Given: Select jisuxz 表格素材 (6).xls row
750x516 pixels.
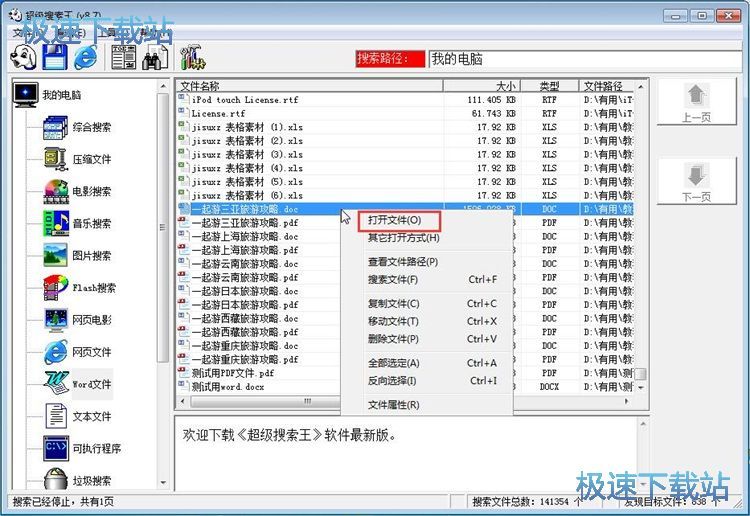Looking at the screenshot, I should click(x=406, y=196).
